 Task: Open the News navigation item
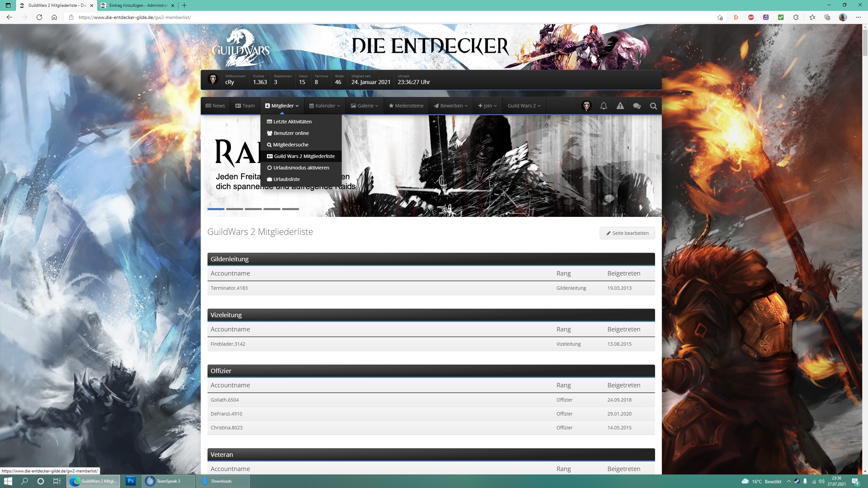[215, 106]
